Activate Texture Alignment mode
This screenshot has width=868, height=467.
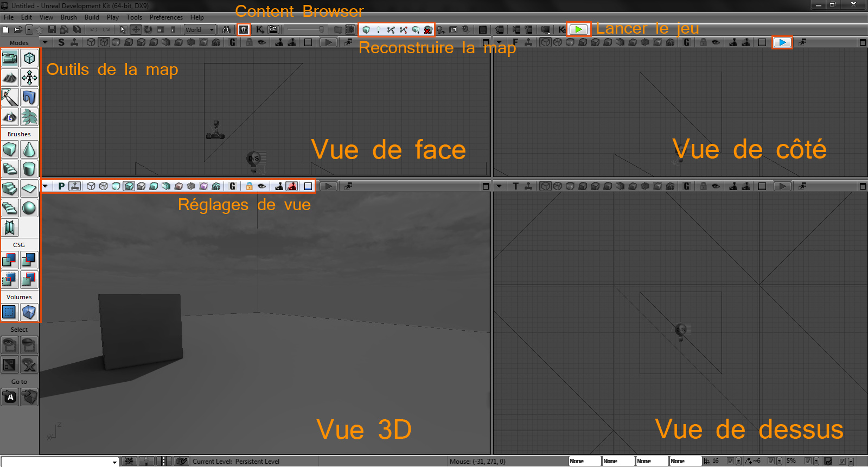click(29, 78)
